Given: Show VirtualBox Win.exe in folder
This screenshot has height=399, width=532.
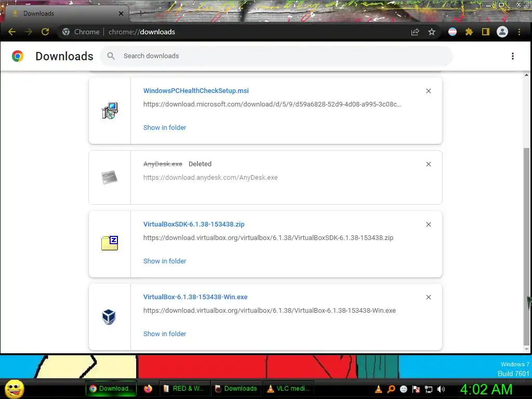Looking at the screenshot, I should click(x=165, y=334).
